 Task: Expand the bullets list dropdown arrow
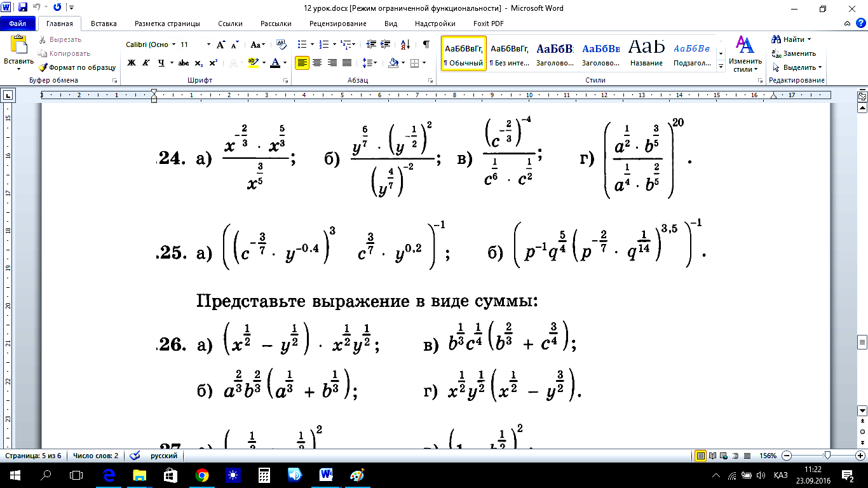click(x=311, y=44)
